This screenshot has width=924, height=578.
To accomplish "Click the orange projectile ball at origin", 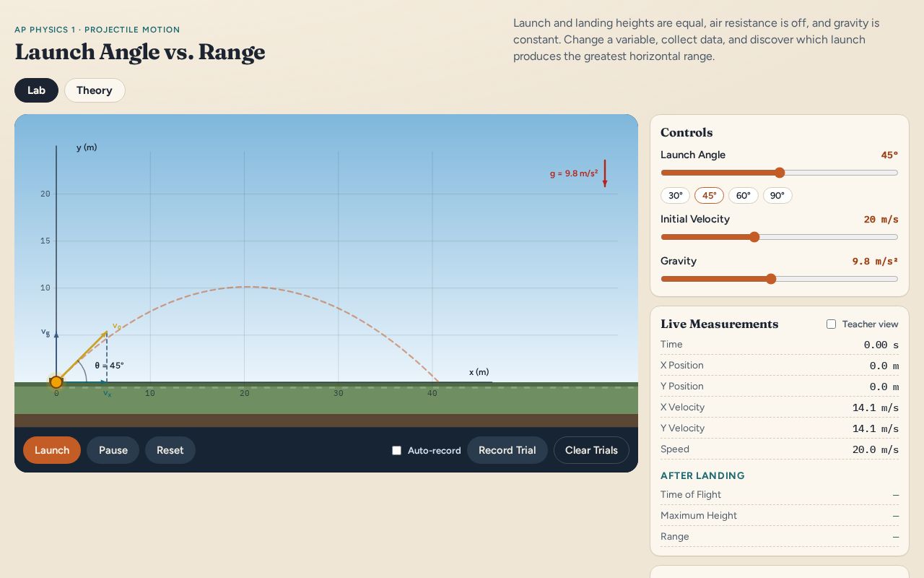I will [56, 382].
